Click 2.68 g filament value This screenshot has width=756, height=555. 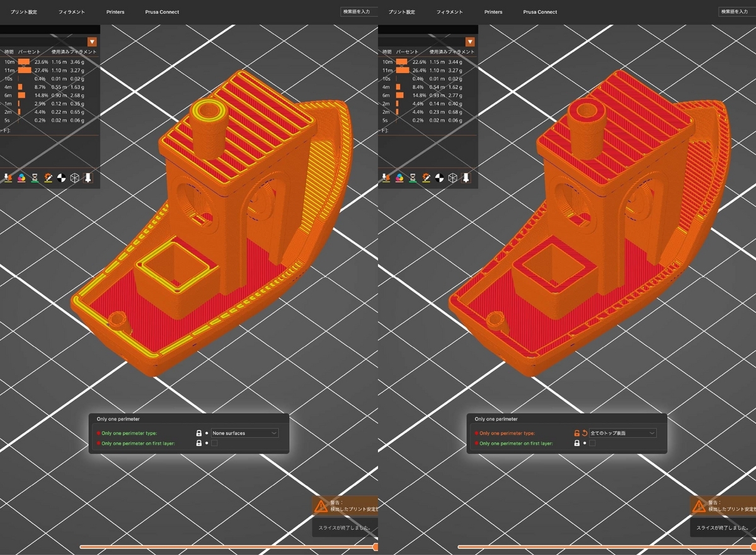pos(77,95)
